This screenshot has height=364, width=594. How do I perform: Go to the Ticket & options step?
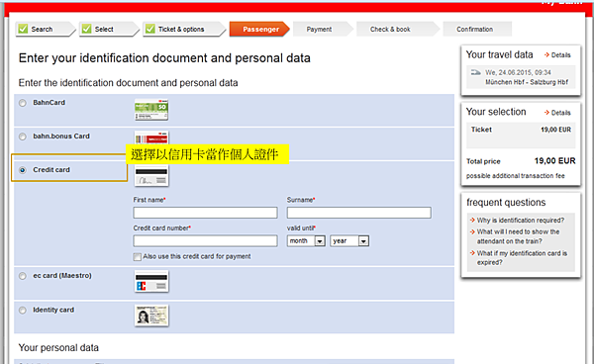184,29
